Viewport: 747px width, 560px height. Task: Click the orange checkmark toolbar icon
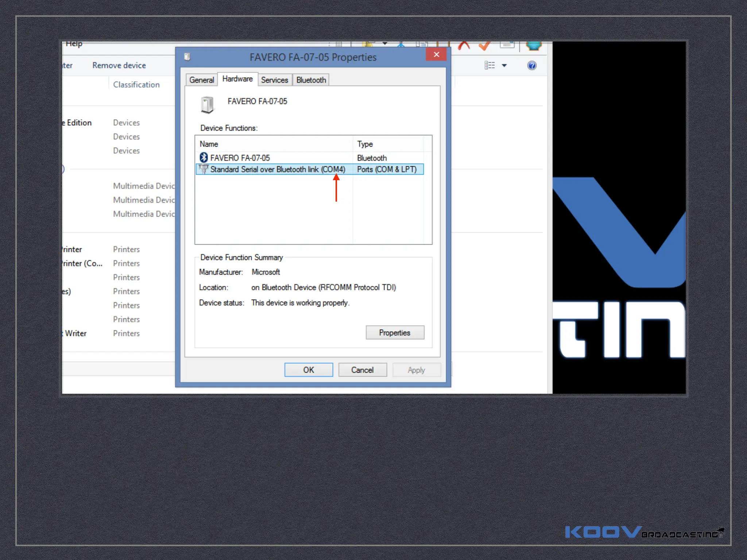pyautogui.click(x=484, y=46)
